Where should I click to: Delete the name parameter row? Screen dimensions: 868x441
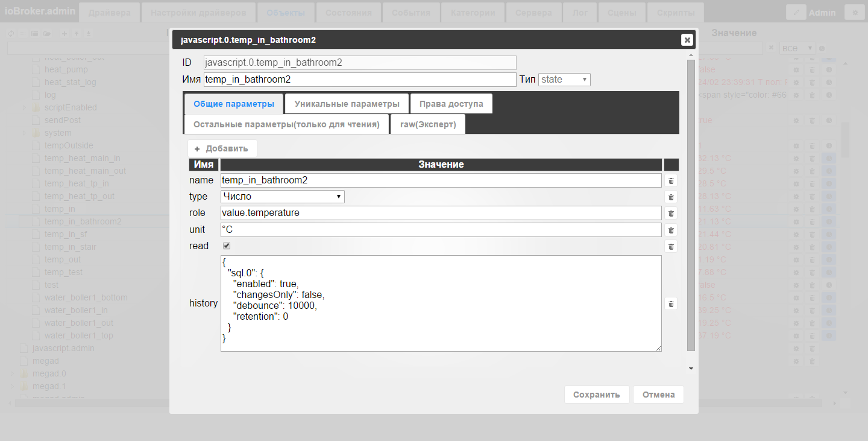coord(671,180)
